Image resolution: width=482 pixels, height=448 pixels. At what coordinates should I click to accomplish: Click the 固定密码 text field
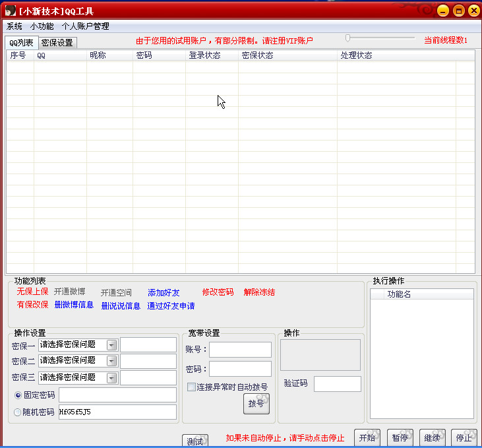tap(118, 395)
